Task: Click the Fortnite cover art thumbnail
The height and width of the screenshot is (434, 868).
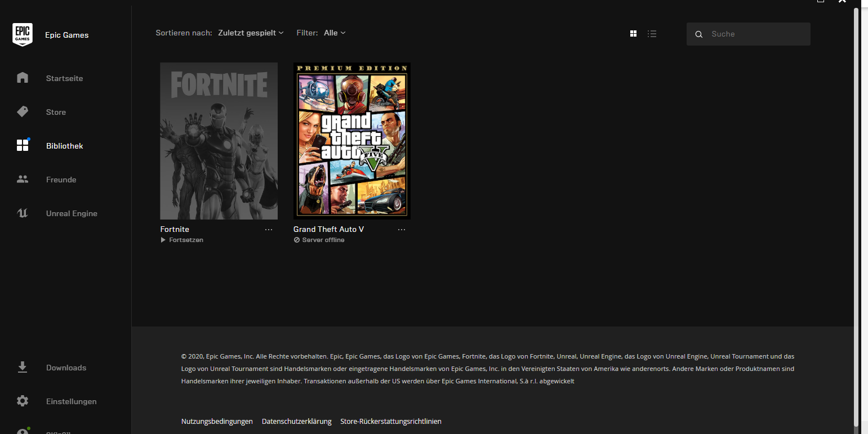Action: pyautogui.click(x=219, y=141)
